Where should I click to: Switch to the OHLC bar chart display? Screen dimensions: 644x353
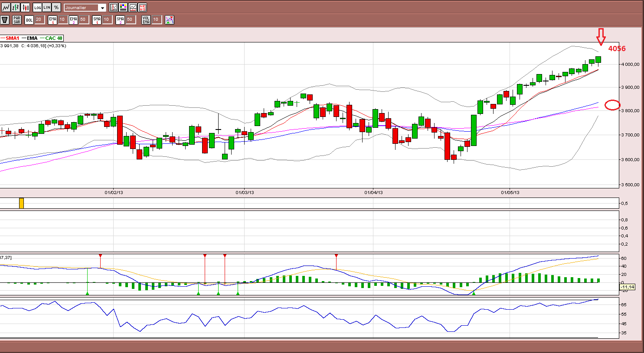pos(16,7)
